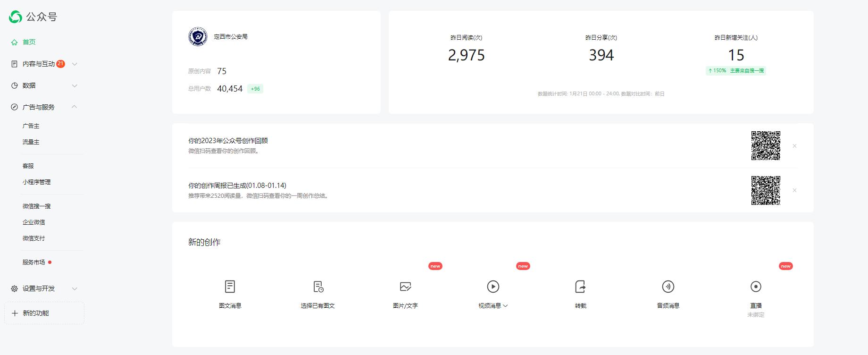
Task: Create a new 图片/文字 post
Action: tap(405, 287)
